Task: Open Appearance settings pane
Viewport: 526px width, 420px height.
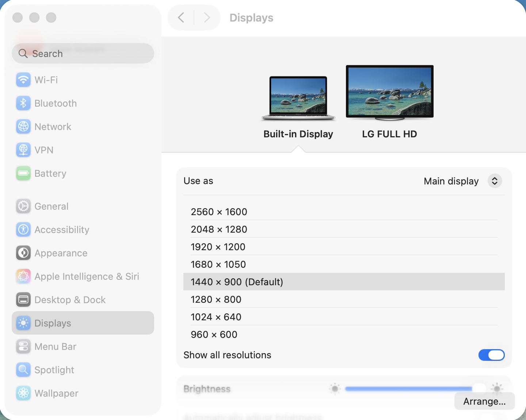Action: tap(83, 253)
